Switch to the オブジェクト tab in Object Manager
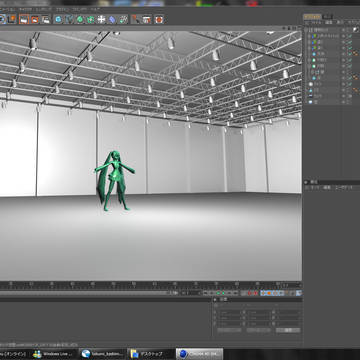This screenshot has height=360, width=360. click(312, 17)
